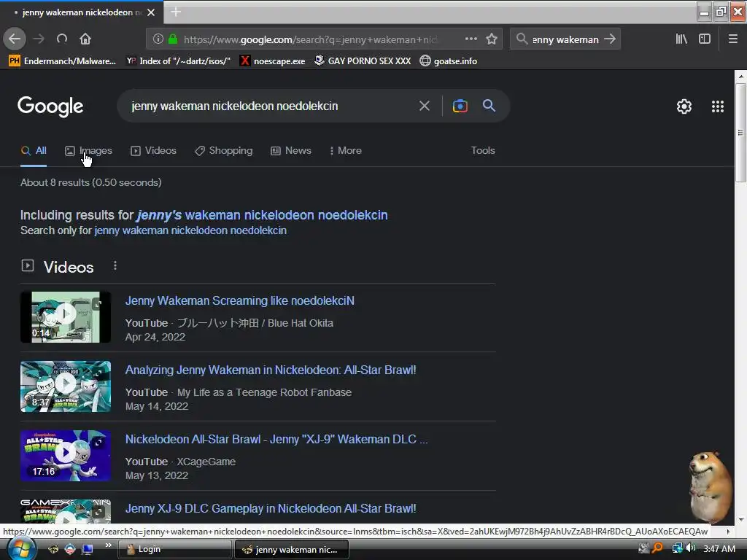The height and width of the screenshot is (560, 747).
Task: Play the 0:14 video thumbnail
Action: click(66, 317)
